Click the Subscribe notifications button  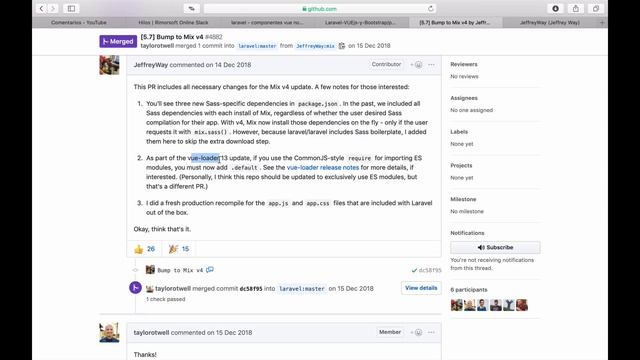pyautogui.click(x=495, y=247)
